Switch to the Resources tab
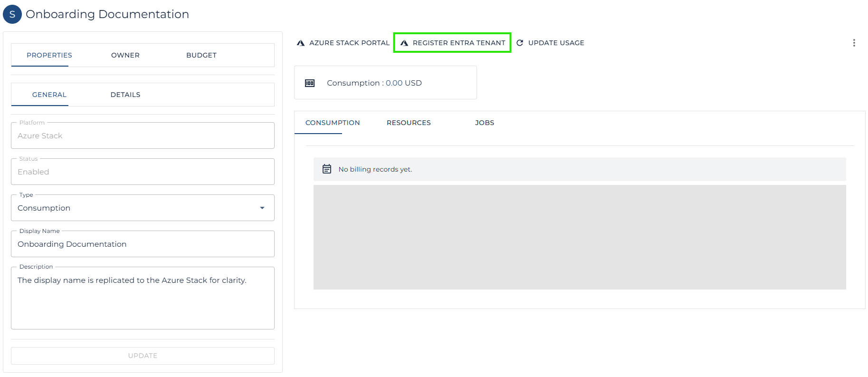868x377 pixels. pyautogui.click(x=409, y=123)
